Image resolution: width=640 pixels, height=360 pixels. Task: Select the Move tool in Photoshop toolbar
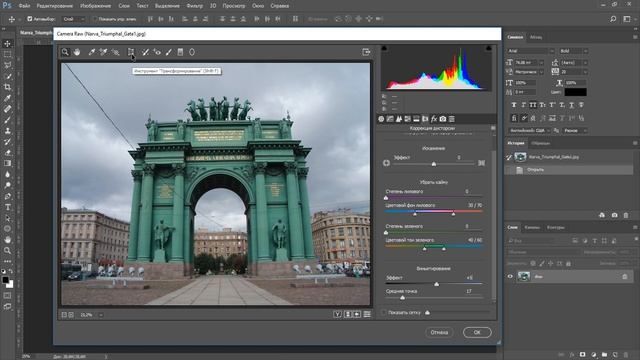pyautogui.click(x=7, y=44)
